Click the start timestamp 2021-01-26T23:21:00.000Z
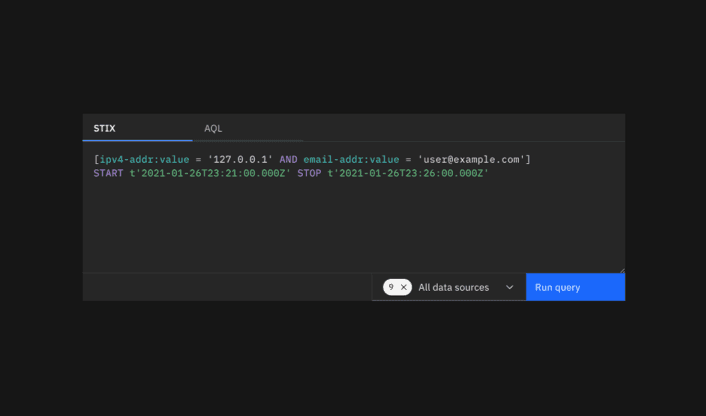The width and height of the screenshot is (706, 416). tap(210, 173)
